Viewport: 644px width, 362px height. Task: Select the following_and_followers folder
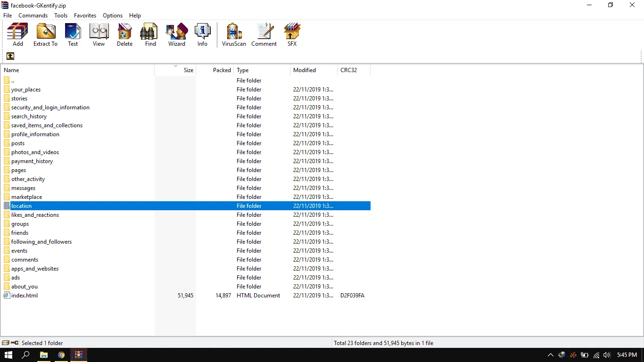pyautogui.click(x=186, y=242)
